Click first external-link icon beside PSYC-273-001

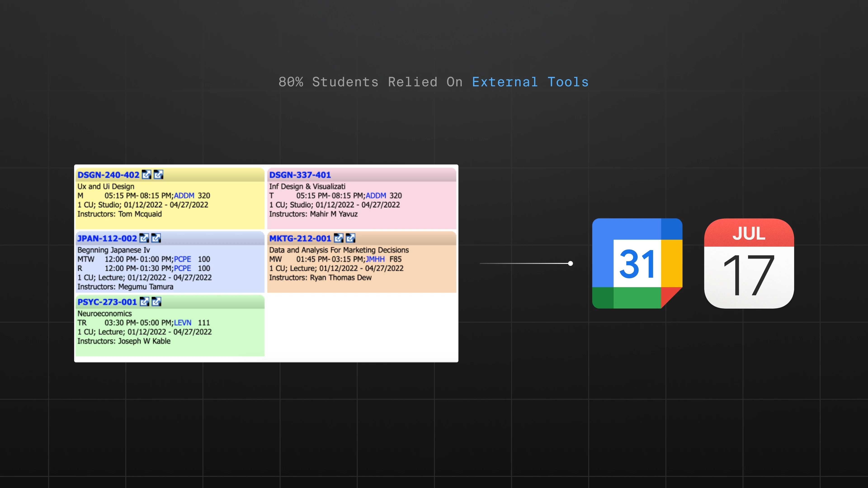click(144, 302)
